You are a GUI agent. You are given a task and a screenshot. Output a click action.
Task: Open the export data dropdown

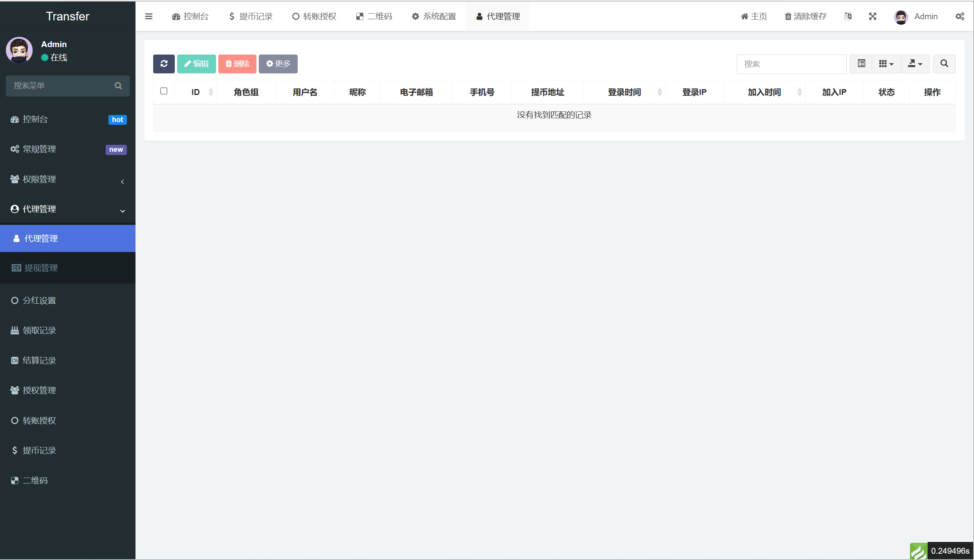[915, 64]
